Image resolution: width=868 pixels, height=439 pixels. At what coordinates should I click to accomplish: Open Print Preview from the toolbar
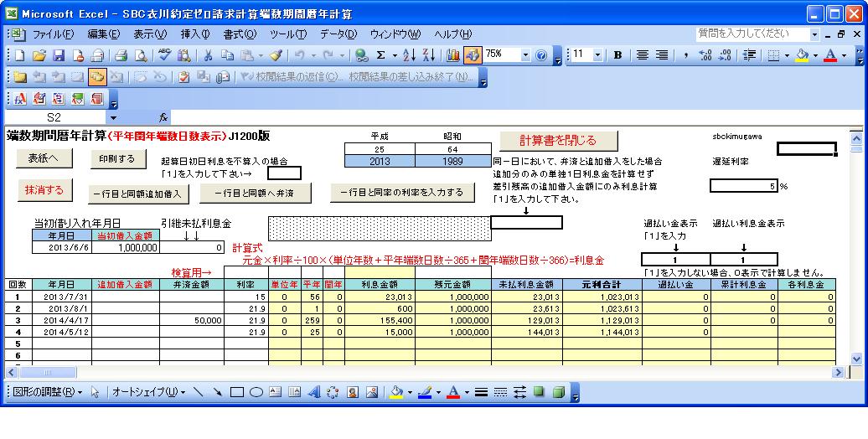pyautogui.click(x=140, y=55)
